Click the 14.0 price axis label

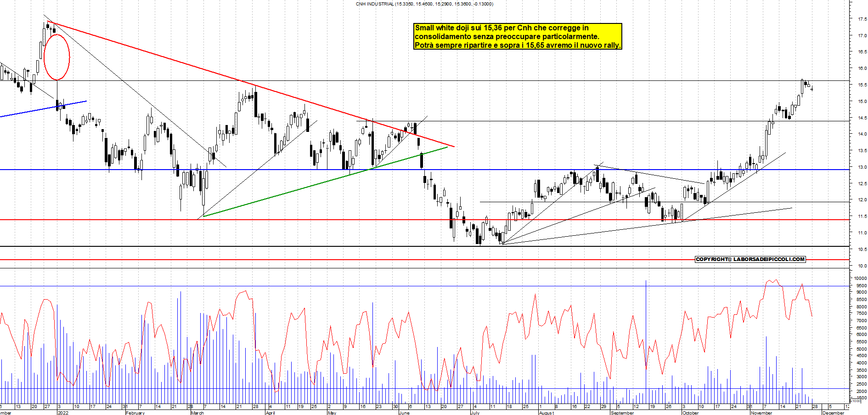(862, 134)
